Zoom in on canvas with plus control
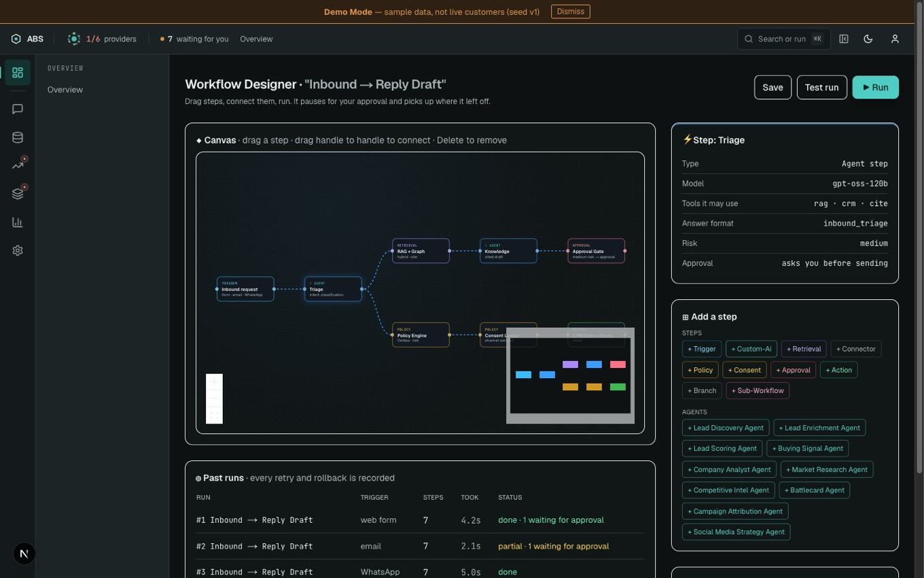Image resolution: width=924 pixels, height=578 pixels. 214,381
